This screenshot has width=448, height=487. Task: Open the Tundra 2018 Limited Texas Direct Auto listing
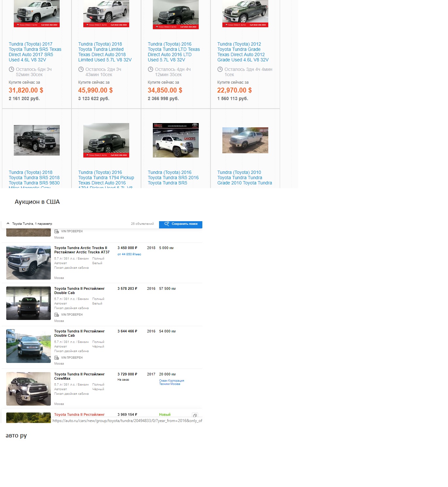point(105,52)
